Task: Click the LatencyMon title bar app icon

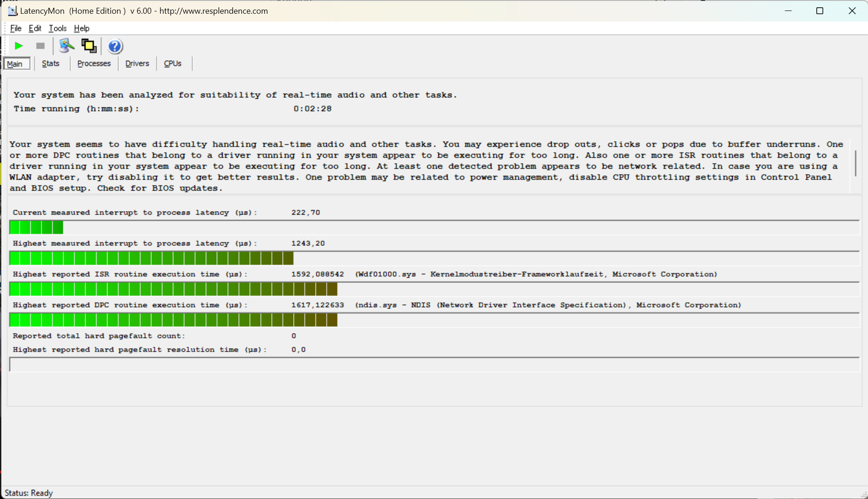Action: [x=12, y=11]
